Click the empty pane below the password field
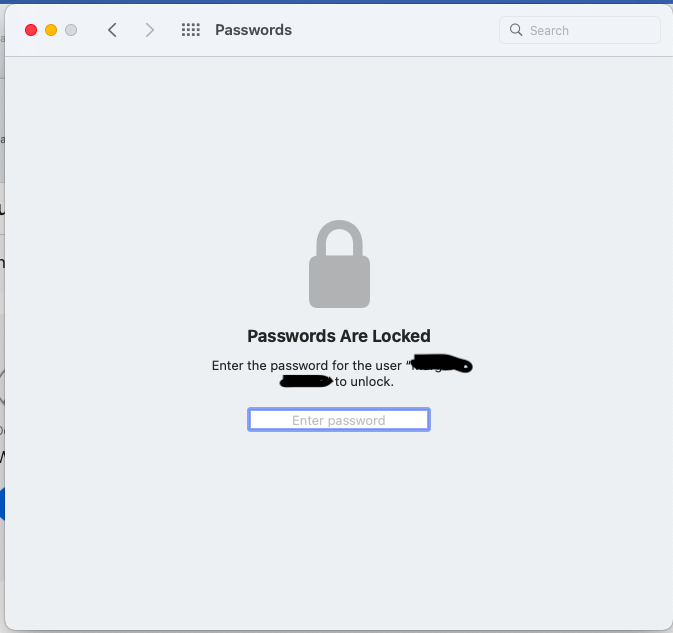The image size is (673, 633). click(x=339, y=530)
